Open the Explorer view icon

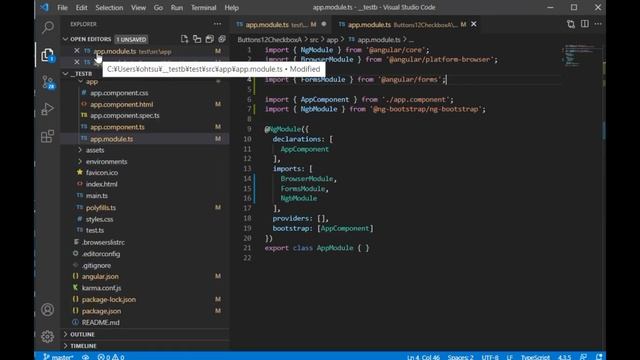[48, 55]
